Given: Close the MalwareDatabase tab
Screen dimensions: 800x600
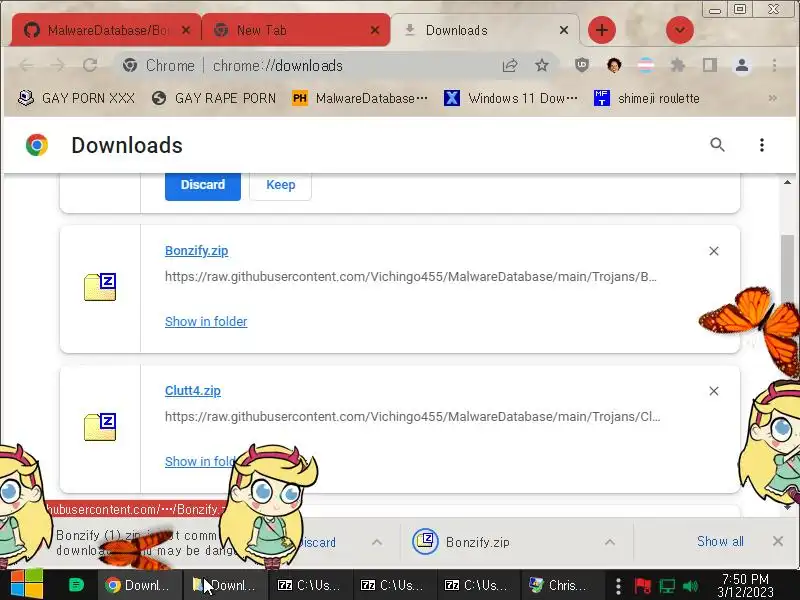Looking at the screenshot, I should tap(186, 30).
